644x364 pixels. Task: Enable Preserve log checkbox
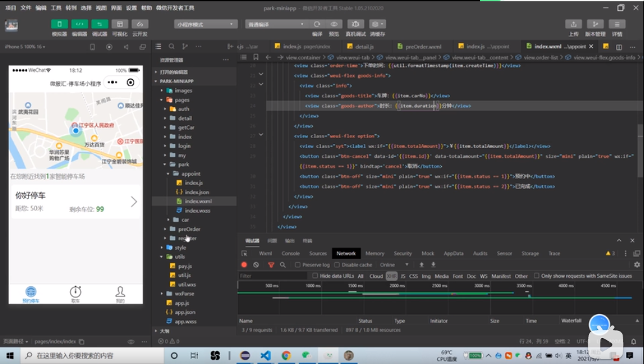[x=298, y=265]
